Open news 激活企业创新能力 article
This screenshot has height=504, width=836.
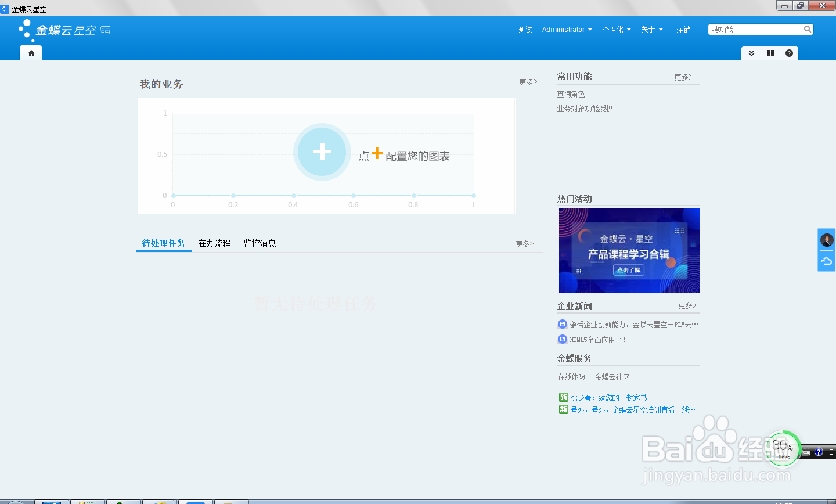(x=634, y=325)
